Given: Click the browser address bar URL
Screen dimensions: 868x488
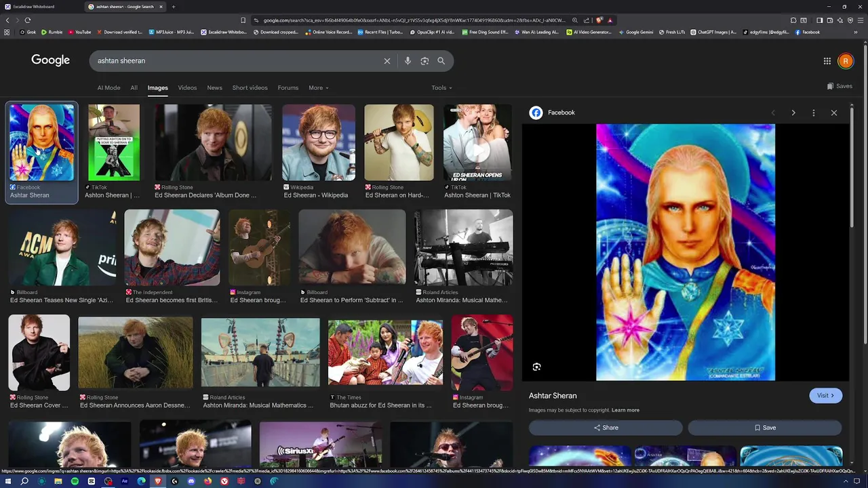Looking at the screenshot, I should tap(414, 20).
